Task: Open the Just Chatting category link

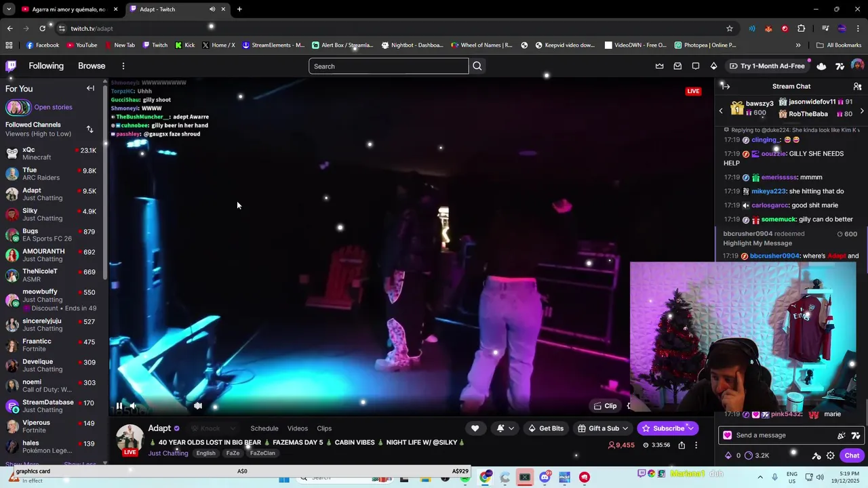Action: 168,453
